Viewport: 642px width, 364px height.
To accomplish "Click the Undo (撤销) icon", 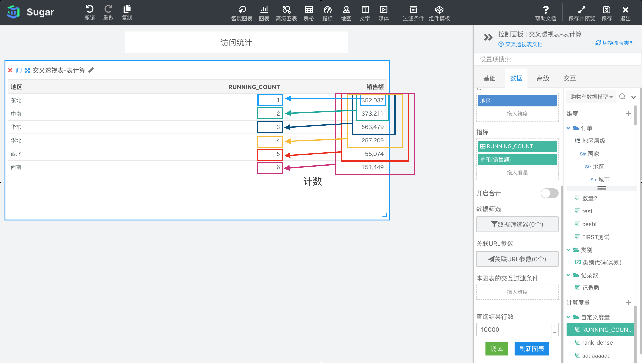I will coord(90,12).
